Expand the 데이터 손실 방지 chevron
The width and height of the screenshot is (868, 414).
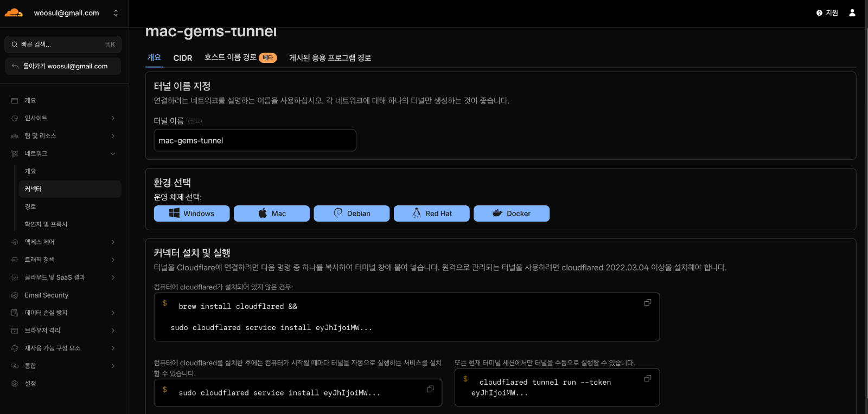pyautogui.click(x=113, y=313)
